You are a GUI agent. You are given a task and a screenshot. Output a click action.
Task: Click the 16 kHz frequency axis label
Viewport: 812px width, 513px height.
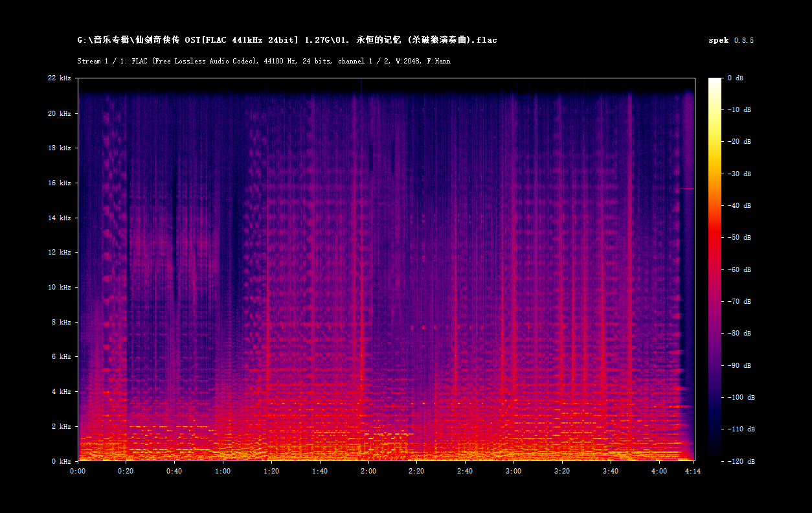tap(60, 183)
